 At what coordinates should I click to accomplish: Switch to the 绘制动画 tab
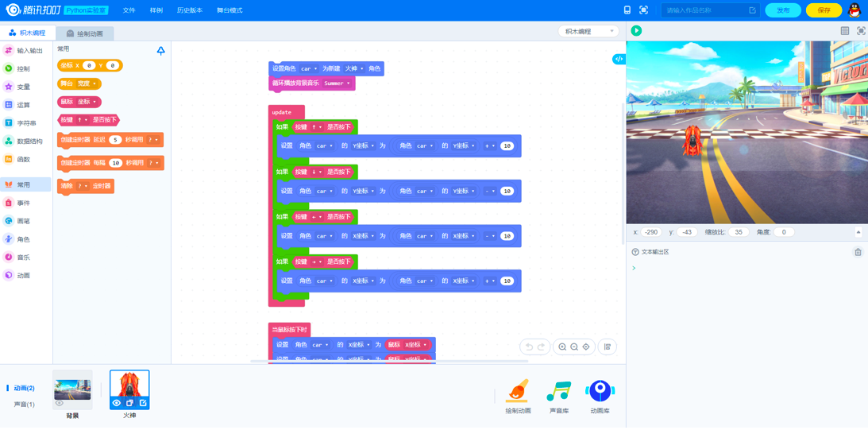tap(85, 33)
